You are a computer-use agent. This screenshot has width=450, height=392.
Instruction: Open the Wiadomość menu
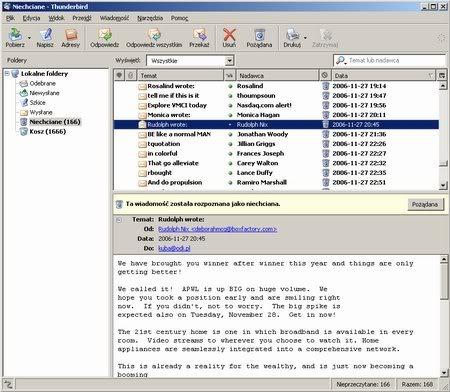[114, 18]
